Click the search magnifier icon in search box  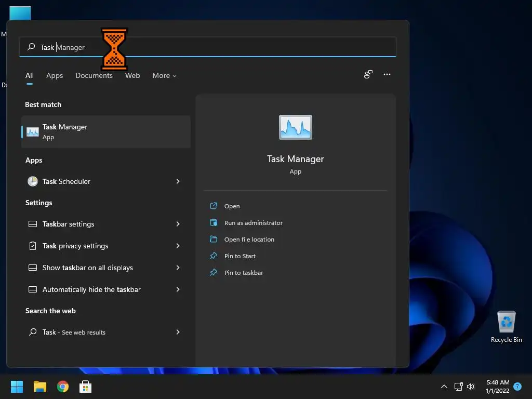coord(31,46)
